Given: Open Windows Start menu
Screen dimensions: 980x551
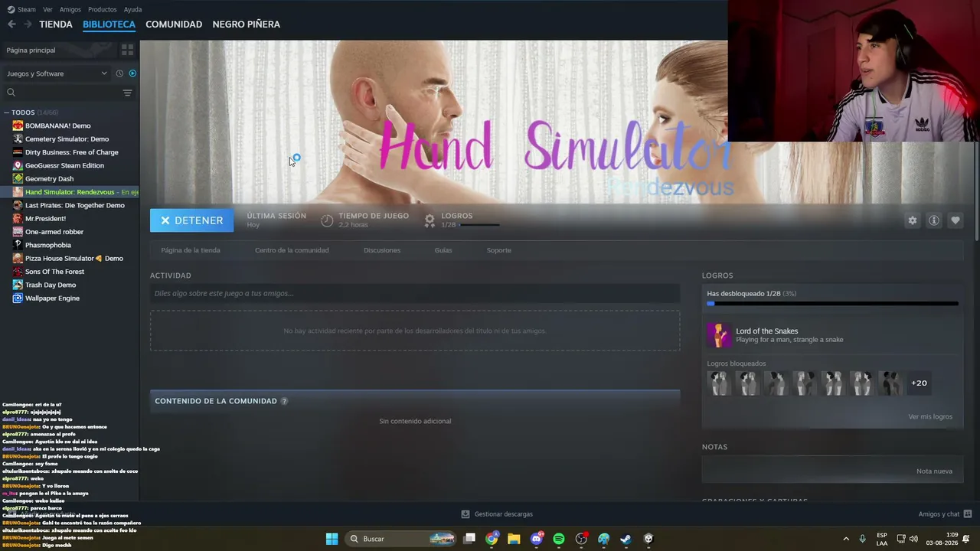Looking at the screenshot, I should click(332, 539).
